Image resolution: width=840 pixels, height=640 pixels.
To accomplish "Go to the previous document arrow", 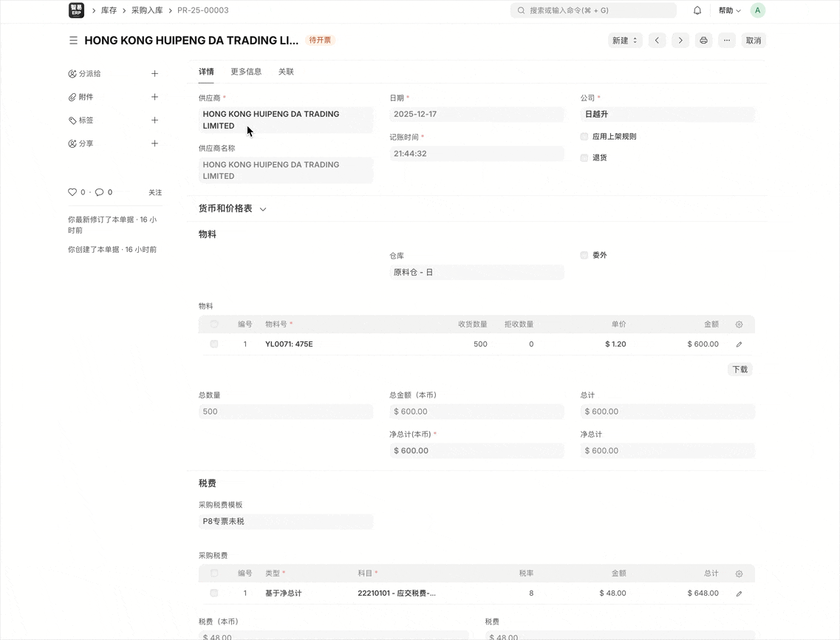I will tap(657, 41).
